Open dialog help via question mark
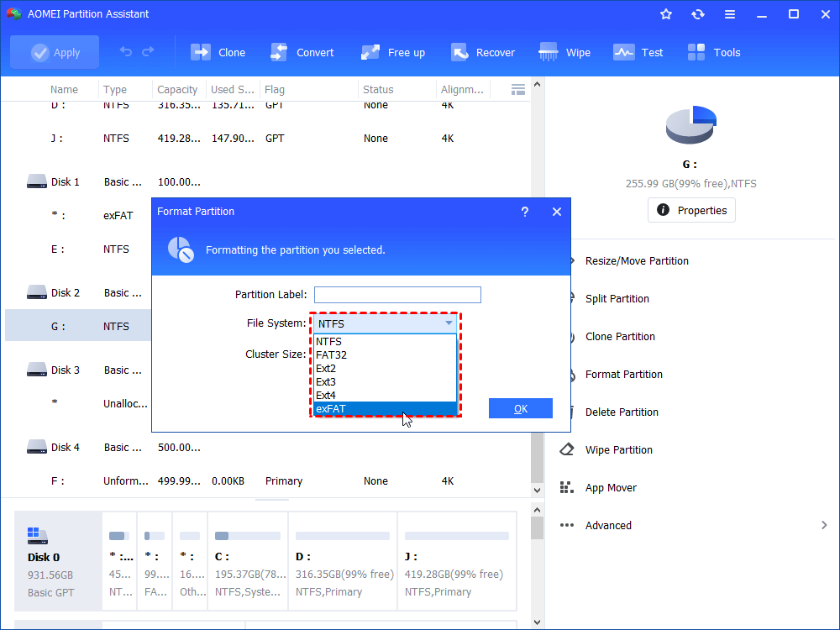 tap(525, 212)
